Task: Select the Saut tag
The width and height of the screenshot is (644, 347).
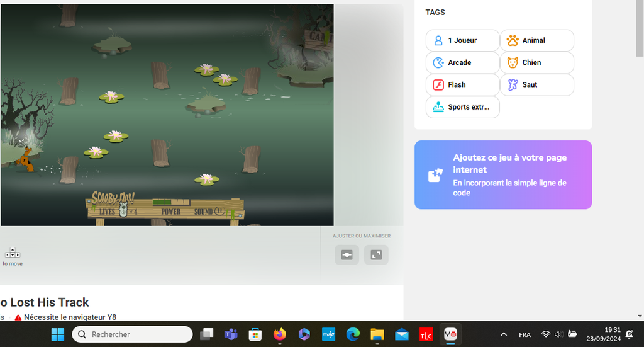Action: click(x=536, y=85)
